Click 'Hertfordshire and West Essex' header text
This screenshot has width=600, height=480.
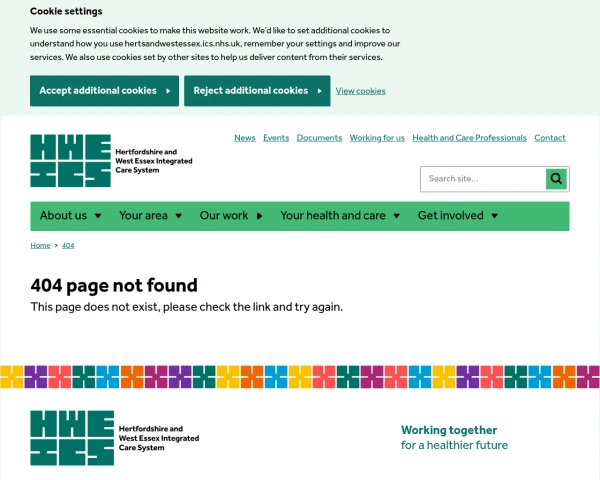tap(154, 161)
